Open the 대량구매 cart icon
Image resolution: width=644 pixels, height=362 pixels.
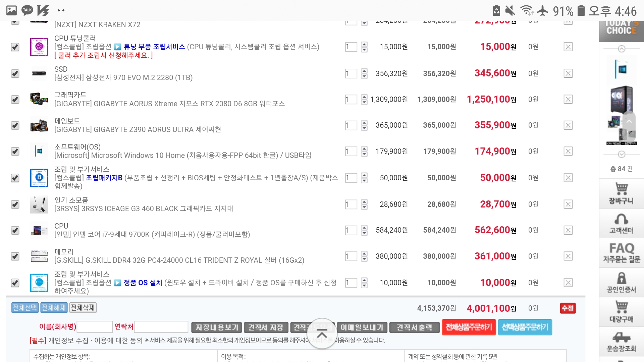621,312
